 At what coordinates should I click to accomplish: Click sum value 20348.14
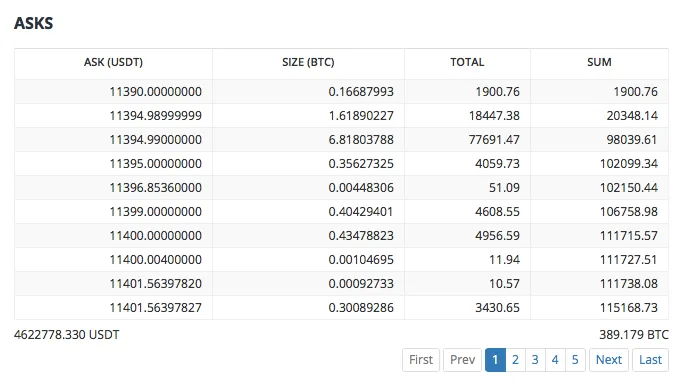pyautogui.click(x=632, y=115)
